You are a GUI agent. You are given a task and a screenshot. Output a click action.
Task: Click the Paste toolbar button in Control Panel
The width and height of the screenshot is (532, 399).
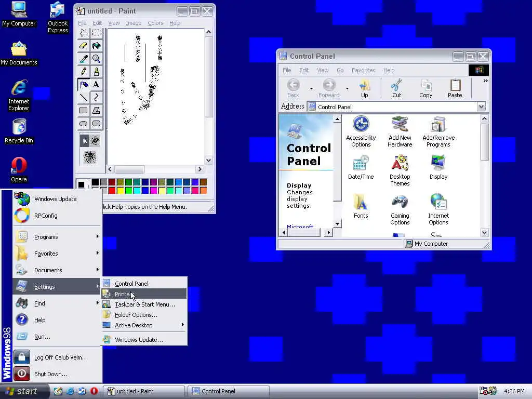(455, 88)
